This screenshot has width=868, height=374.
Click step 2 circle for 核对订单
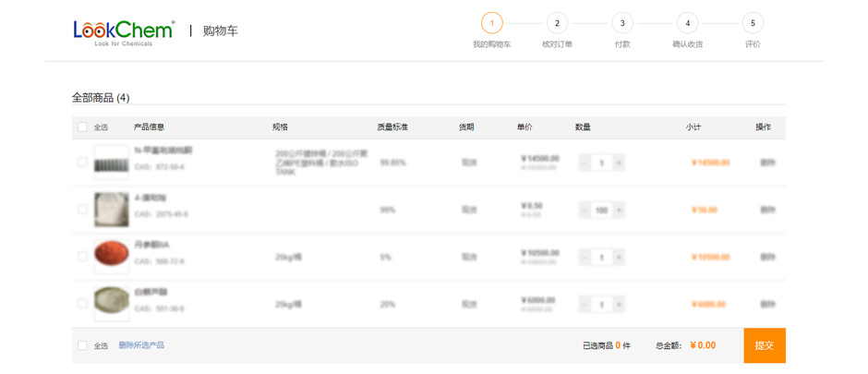pos(557,23)
